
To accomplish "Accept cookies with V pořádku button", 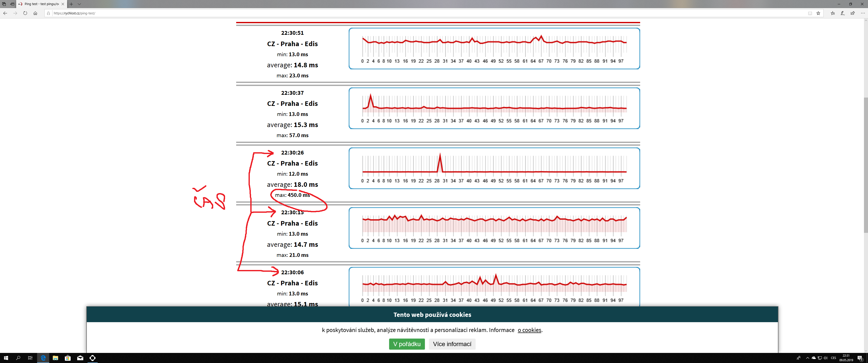I will coord(407,344).
